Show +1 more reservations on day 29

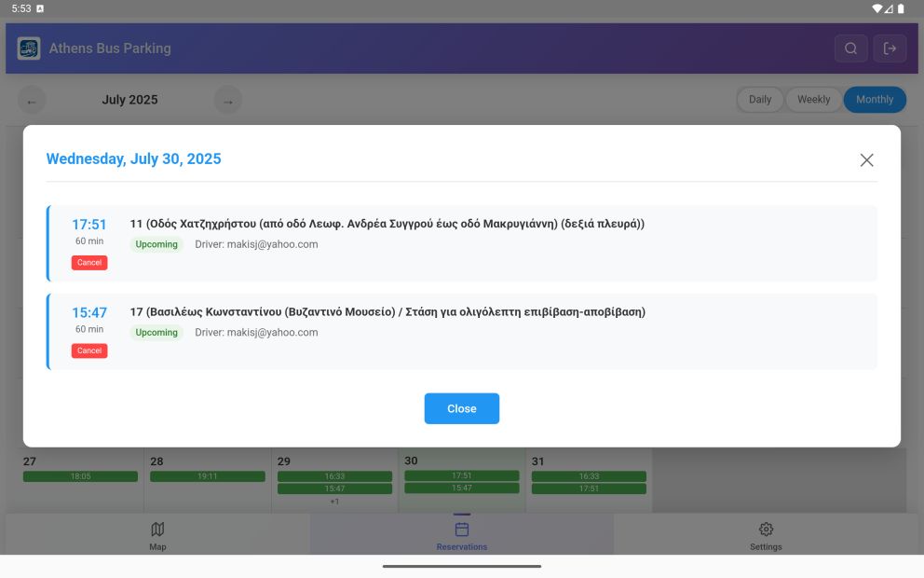coord(334,502)
